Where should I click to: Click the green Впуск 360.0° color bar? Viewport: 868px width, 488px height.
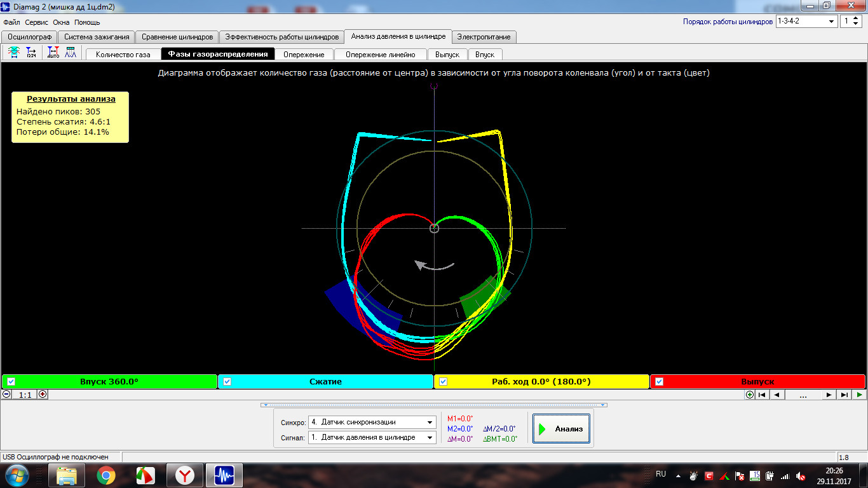click(x=109, y=382)
